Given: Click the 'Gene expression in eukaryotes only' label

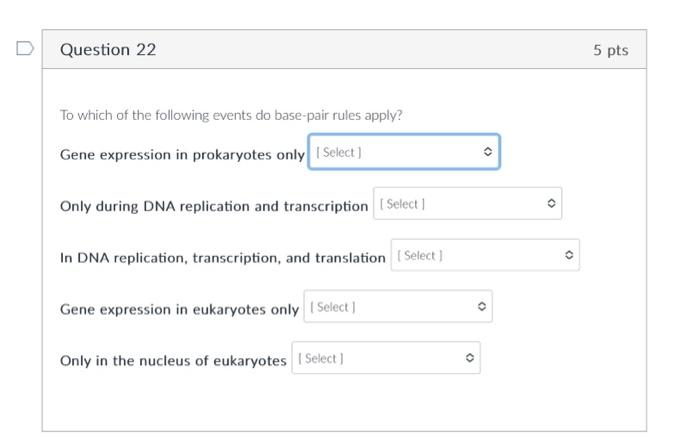Looking at the screenshot, I should pyautogui.click(x=179, y=309).
